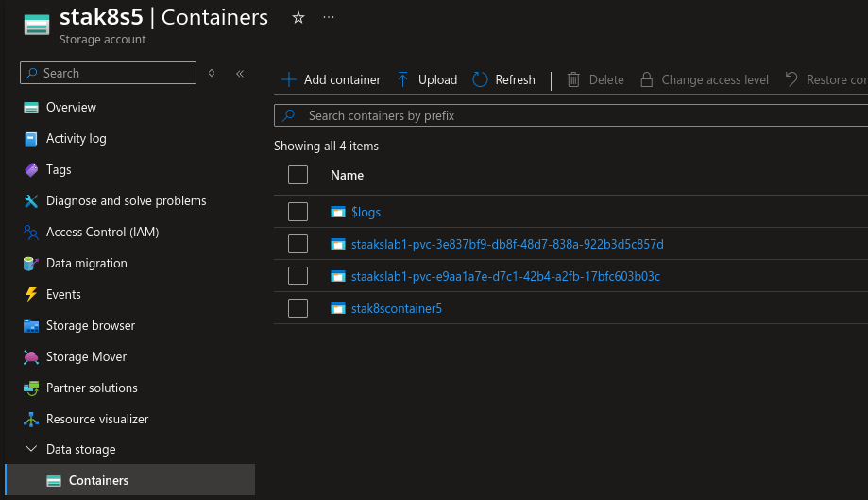Open the stak8scontainer5 container link
The image size is (868, 500).
point(397,308)
